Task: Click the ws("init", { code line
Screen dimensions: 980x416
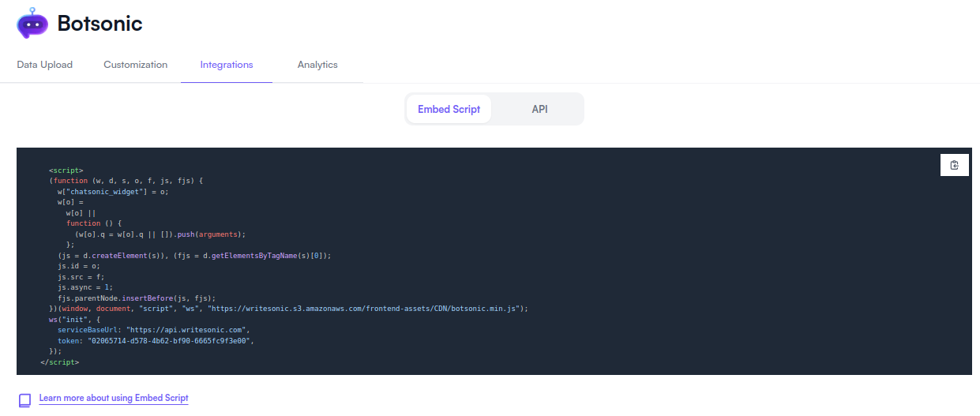Action: pos(74,319)
